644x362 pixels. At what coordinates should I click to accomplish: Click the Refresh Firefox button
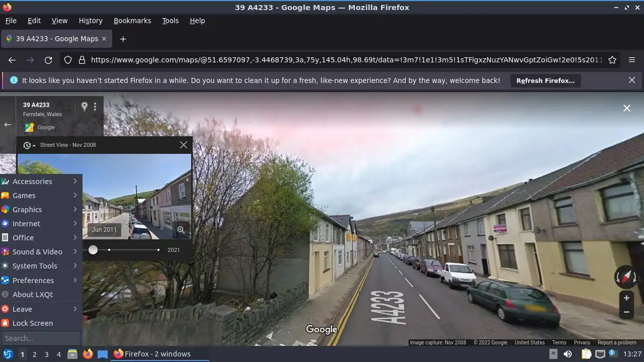(x=545, y=80)
